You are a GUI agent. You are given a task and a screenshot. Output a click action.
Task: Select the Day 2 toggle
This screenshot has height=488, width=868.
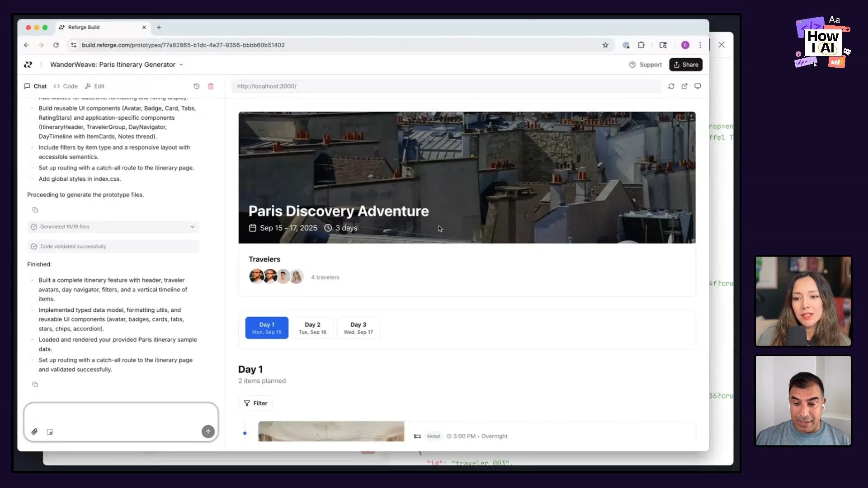pyautogui.click(x=312, y=328)
